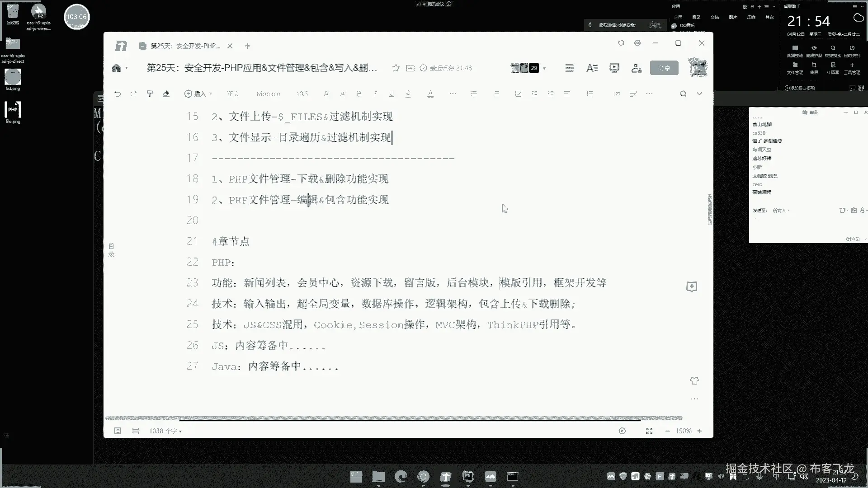Viewport: 868px width, 488px height.
Task: Expand the word count dropdown (1038 个字)
Action: tap(165, 431)
